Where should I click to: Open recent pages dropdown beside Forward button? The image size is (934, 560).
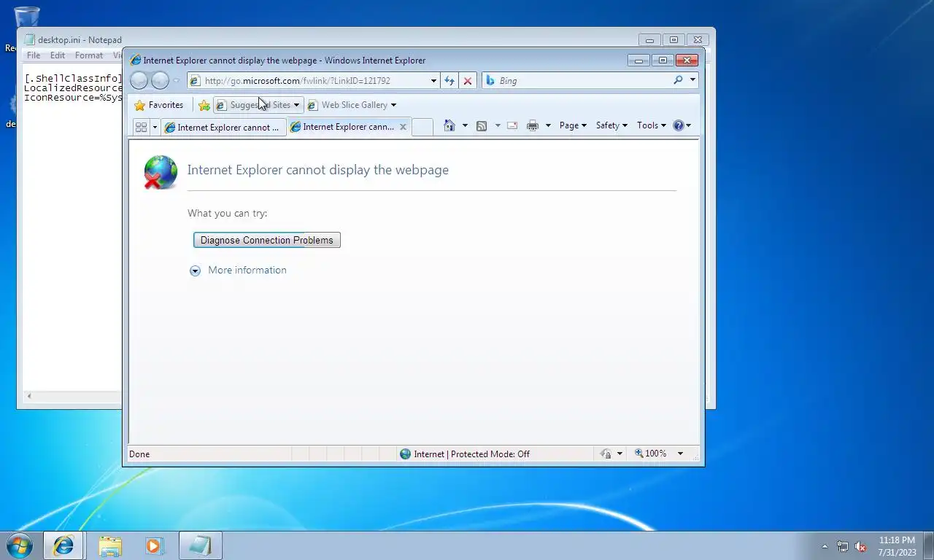176,81
